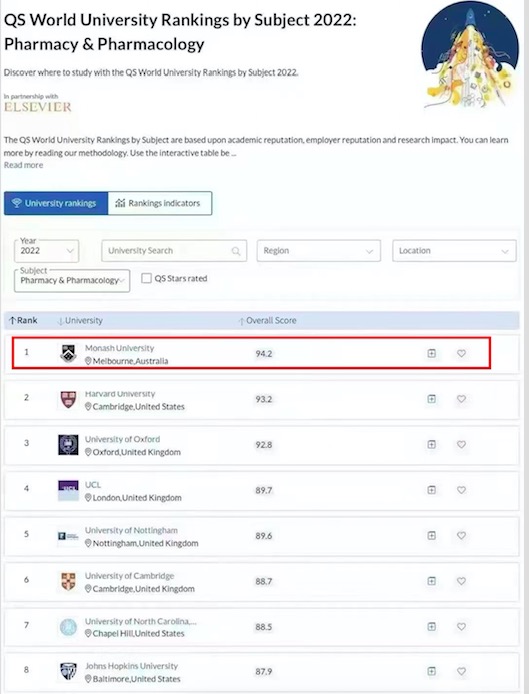The width and height of the screenshot is (529, 694).
Task: Open the Johns Hopkins University link
Action: click(131, 666)
